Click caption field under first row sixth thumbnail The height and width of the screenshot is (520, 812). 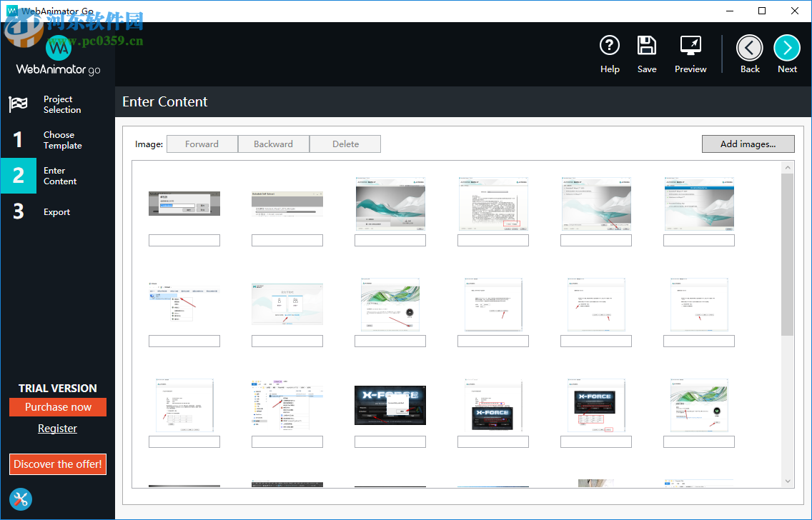699,240
